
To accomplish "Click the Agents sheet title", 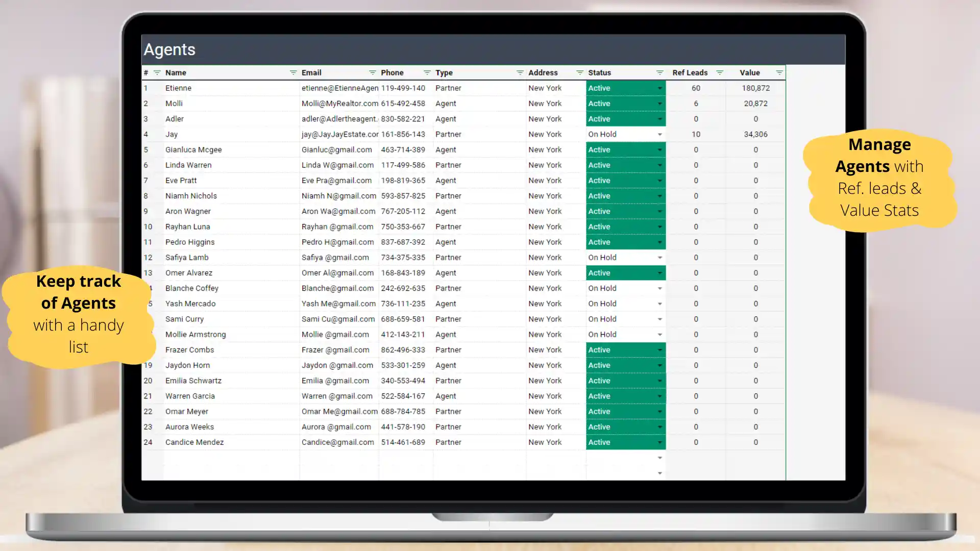I will pos(169,49).
